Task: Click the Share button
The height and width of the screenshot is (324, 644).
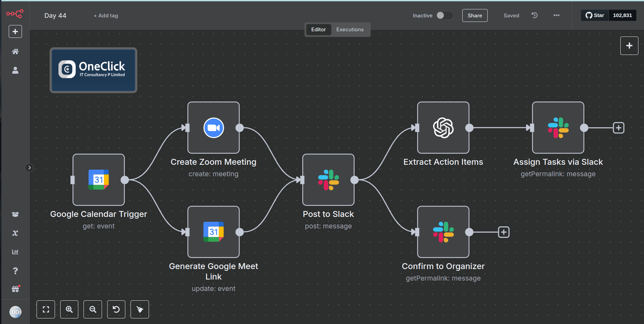Action: coord(475,15)
